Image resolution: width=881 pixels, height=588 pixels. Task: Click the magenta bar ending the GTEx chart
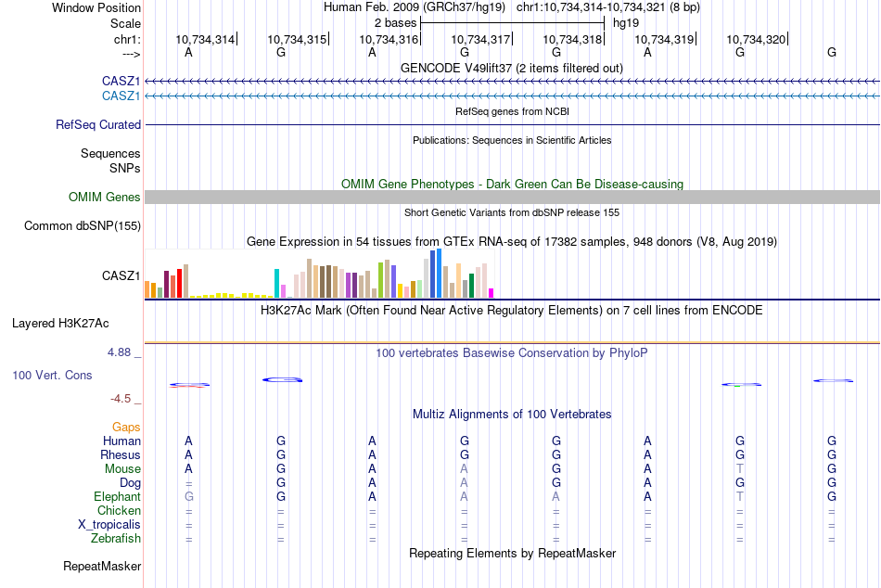492,293
